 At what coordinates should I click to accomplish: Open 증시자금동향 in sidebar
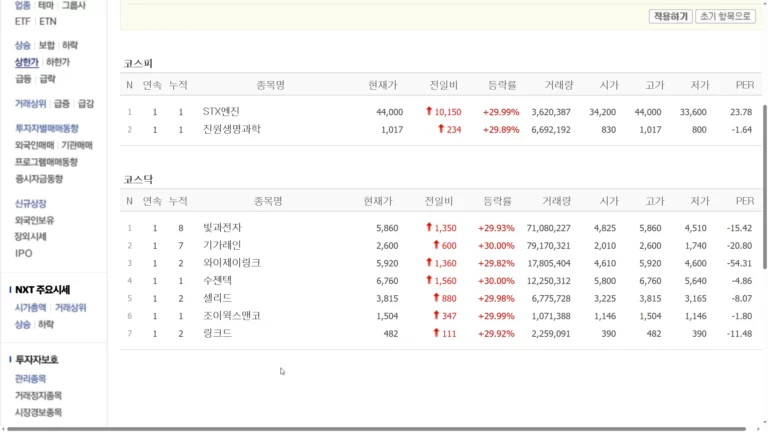tap(39, 179)
